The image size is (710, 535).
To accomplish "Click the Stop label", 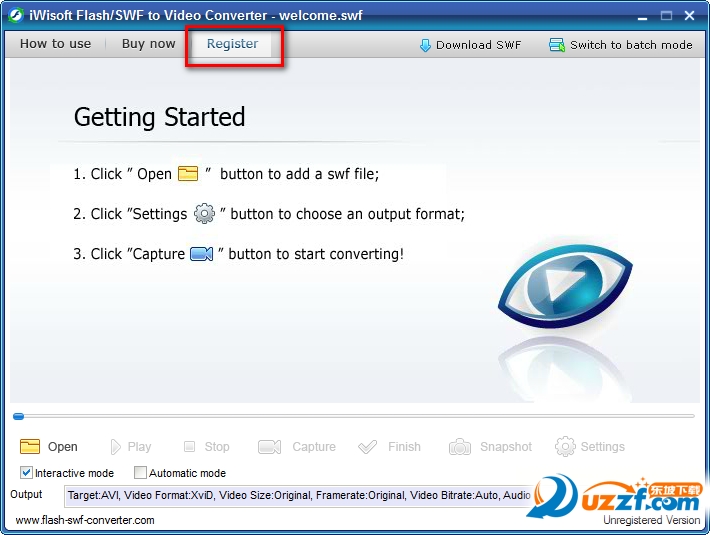I will click(217, 447).
